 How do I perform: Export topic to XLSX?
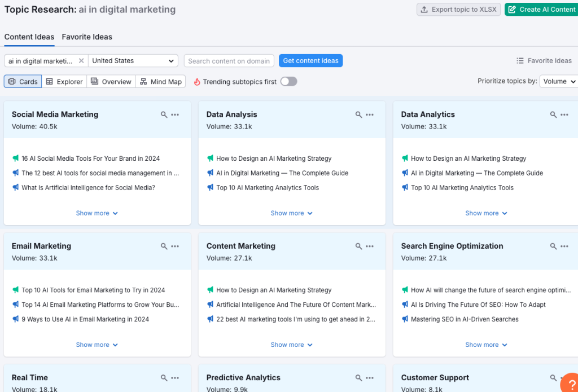coord(458,9)
